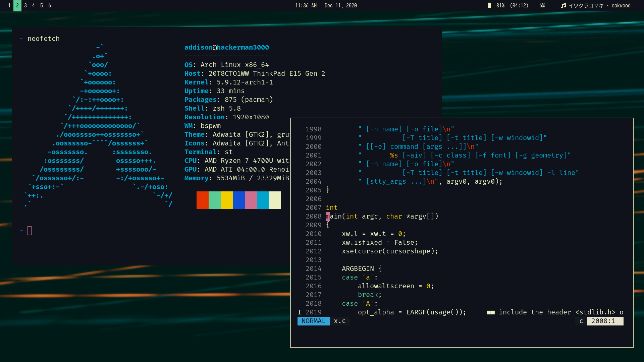This screenshot has width=644, height=362.
Task: Switch to workspace 1
Action: (x=9, y=5)
